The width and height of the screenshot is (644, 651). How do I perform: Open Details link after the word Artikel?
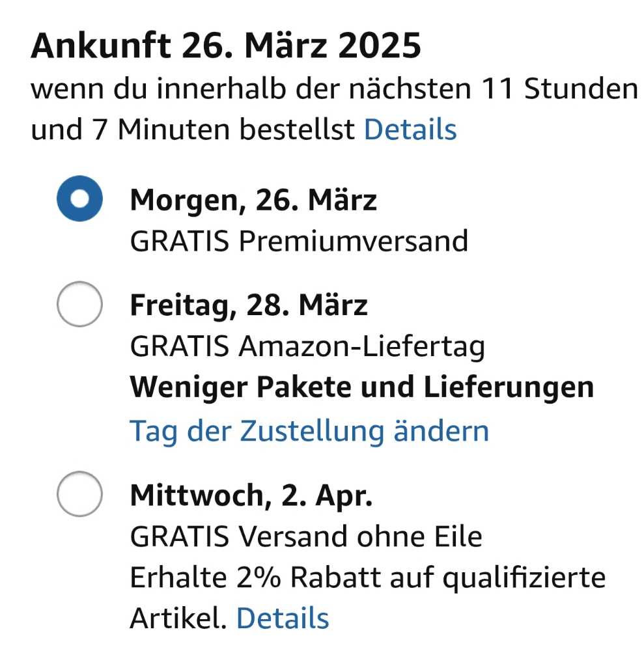(282, 617)
